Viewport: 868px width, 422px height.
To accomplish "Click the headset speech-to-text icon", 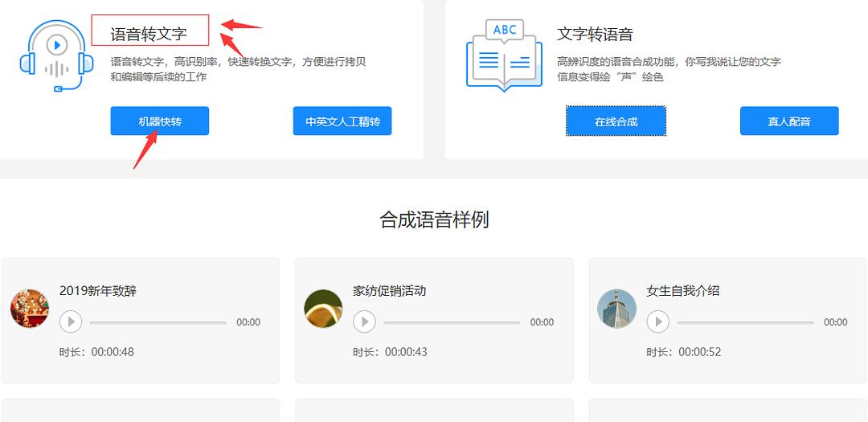I will coord(56,55).
